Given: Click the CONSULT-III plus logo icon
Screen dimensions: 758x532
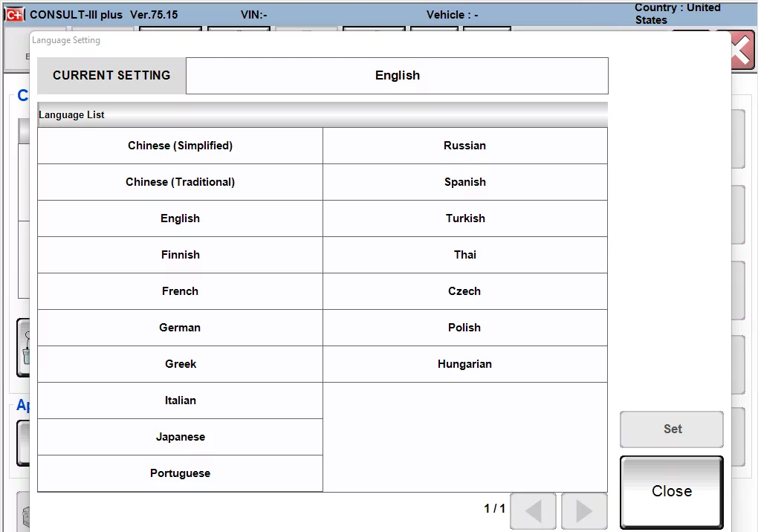Looking at the screenshot, I should click(15, 13).
